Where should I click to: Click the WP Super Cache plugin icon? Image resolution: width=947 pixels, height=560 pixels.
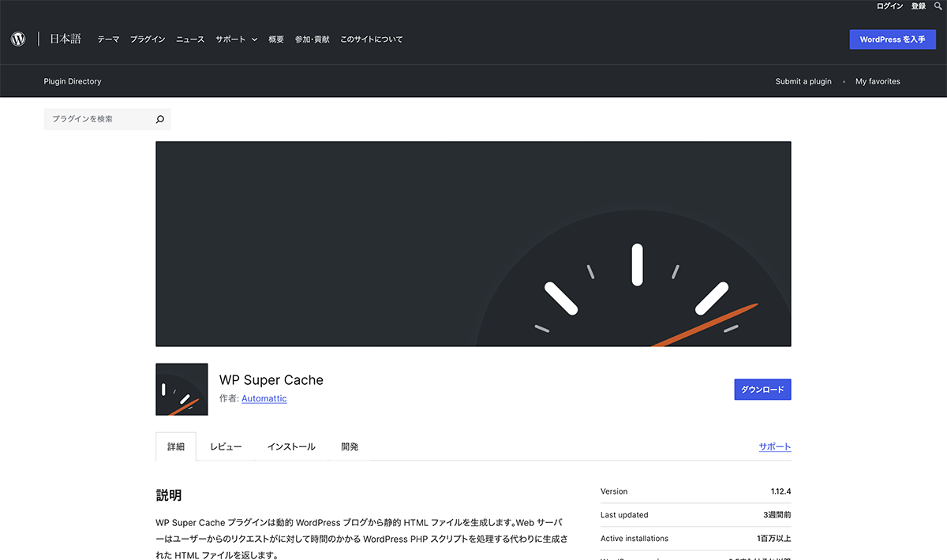182,390
